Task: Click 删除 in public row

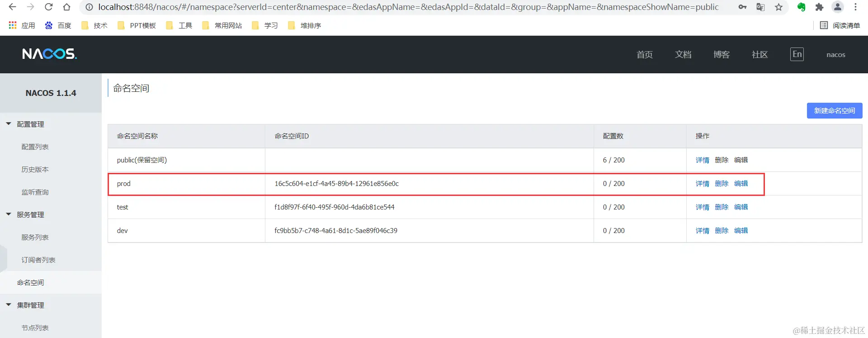Action: tap(722, 160)
